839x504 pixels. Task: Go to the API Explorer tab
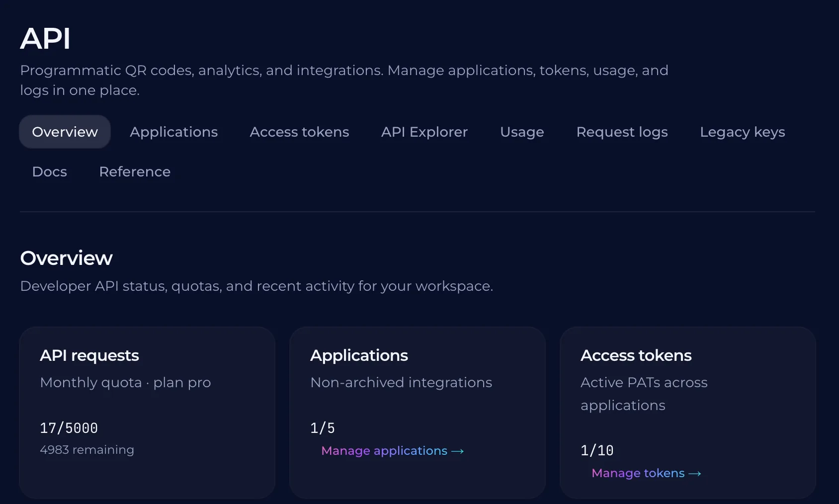point(424,132)
